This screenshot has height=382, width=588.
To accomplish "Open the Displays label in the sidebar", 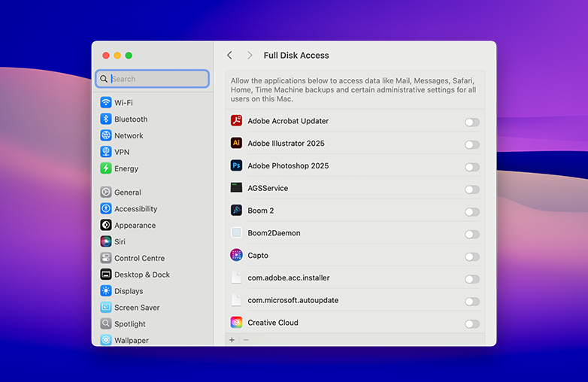I will pyautogui.click(x=129, y=291).
